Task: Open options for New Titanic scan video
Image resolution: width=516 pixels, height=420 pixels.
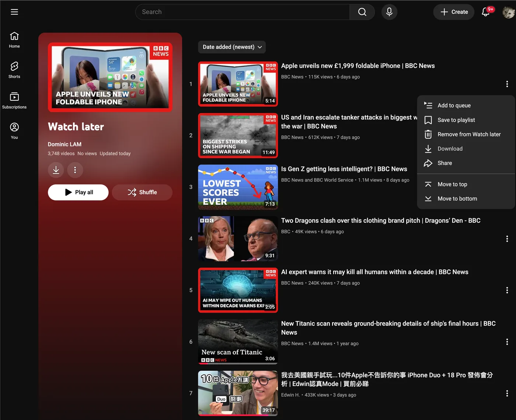Action: point(507,342)
